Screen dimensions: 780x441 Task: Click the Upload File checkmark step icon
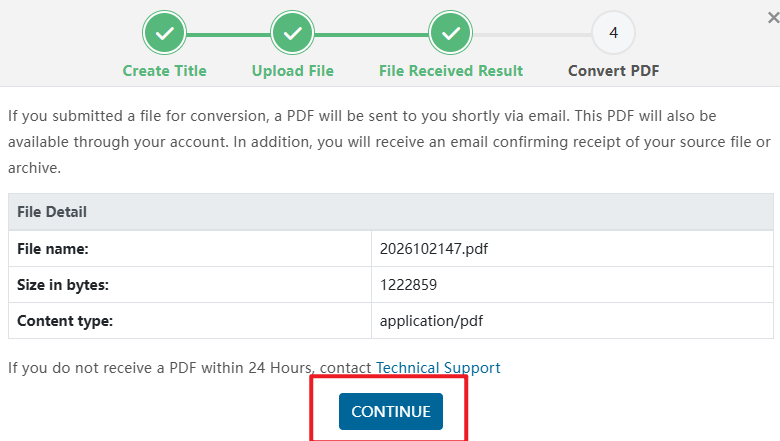point(292,33)
